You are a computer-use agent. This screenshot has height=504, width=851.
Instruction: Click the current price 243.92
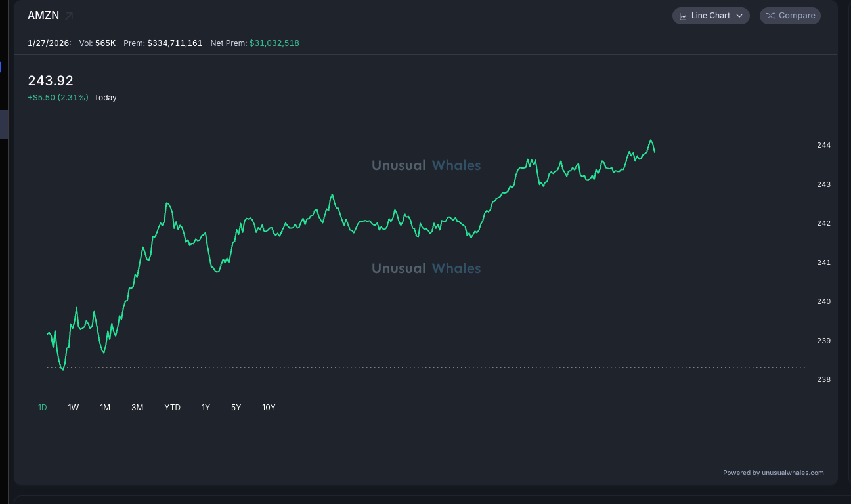coord(51,81)
